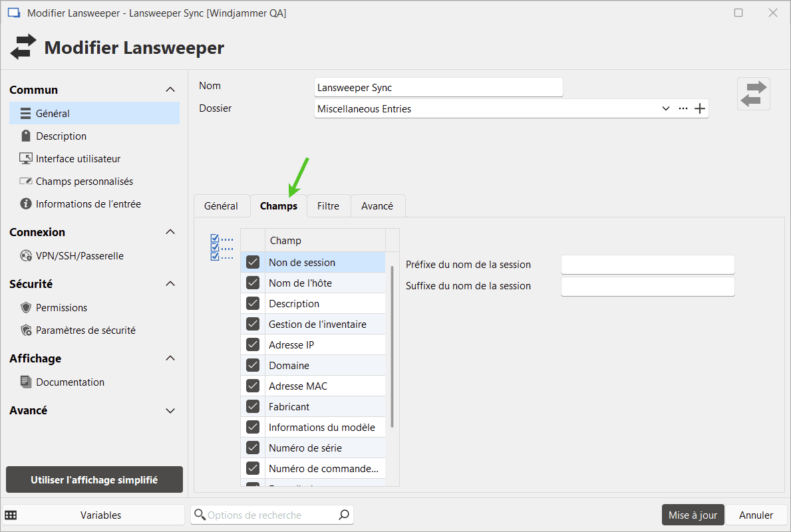Uncheck the Fabricant checkbox

[x=253, y=407]
